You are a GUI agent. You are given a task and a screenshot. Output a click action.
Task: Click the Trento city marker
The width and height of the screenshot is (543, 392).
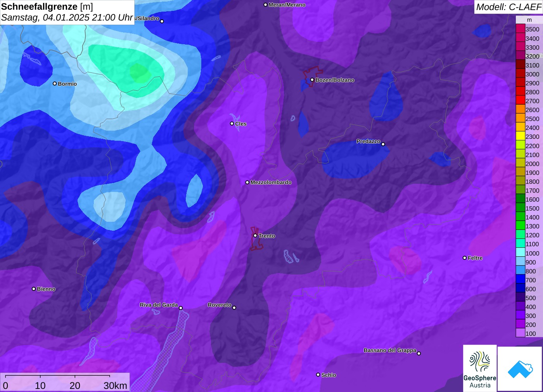[255, 236]
